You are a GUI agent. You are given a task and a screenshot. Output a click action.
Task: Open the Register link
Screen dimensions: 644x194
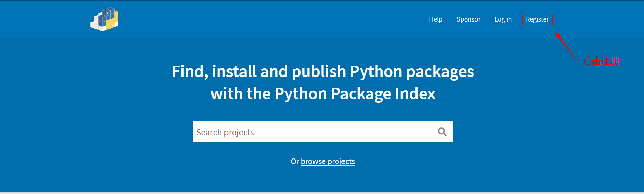click(x=537, y=19)
